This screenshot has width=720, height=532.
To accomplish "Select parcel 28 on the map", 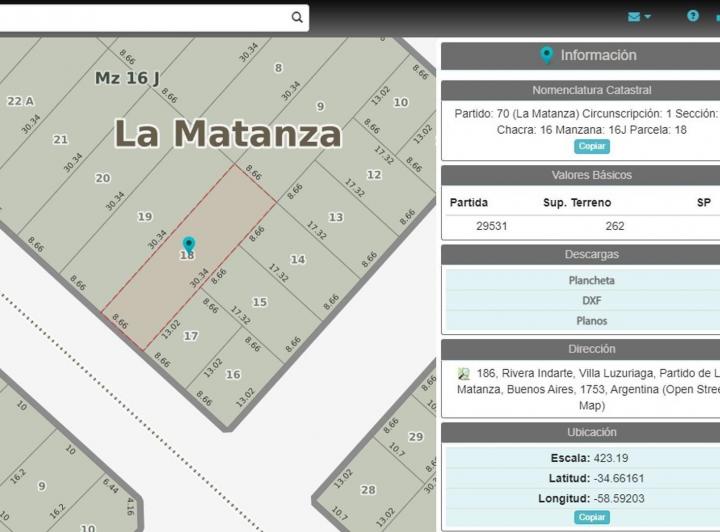I will tap(368, 490).
